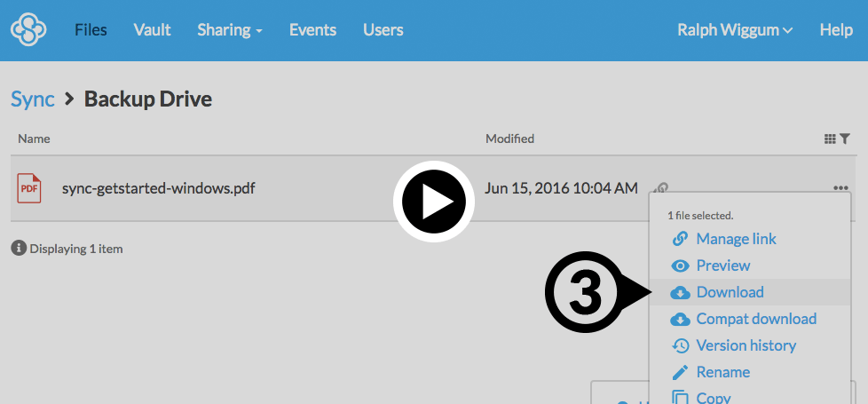Click the Sync logo icon
The image size is (868, 404).
pos(28,30)
